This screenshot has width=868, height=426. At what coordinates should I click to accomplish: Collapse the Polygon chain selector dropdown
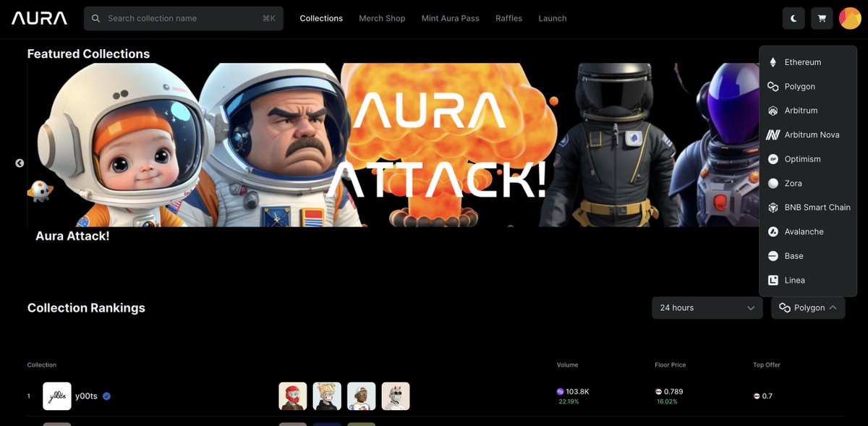[808, 307]
